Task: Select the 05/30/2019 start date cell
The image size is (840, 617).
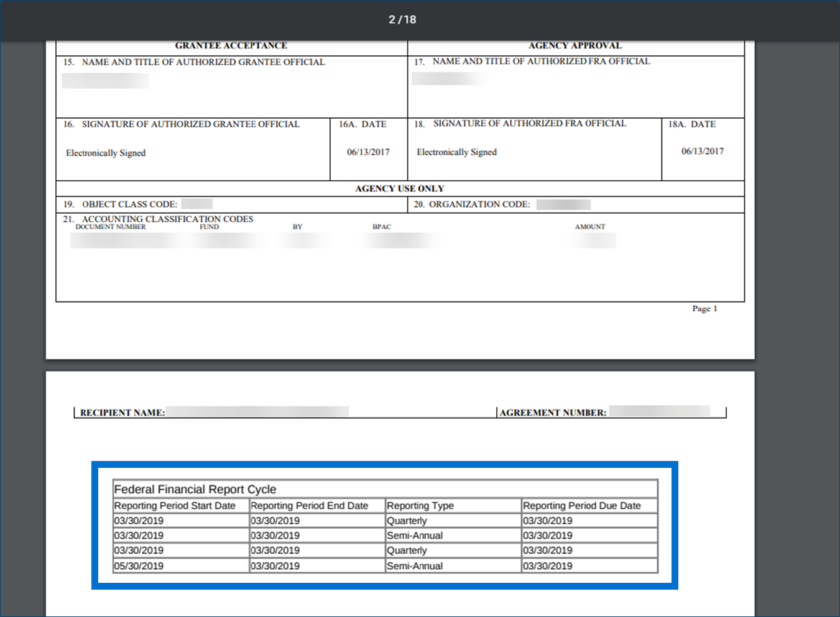Action: [x=139, y=566]
